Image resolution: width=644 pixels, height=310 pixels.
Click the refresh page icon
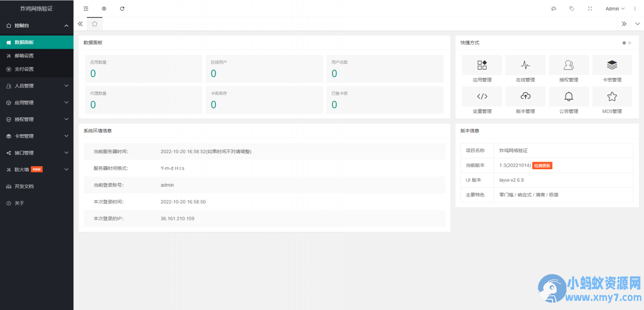(x=122, y=8)
